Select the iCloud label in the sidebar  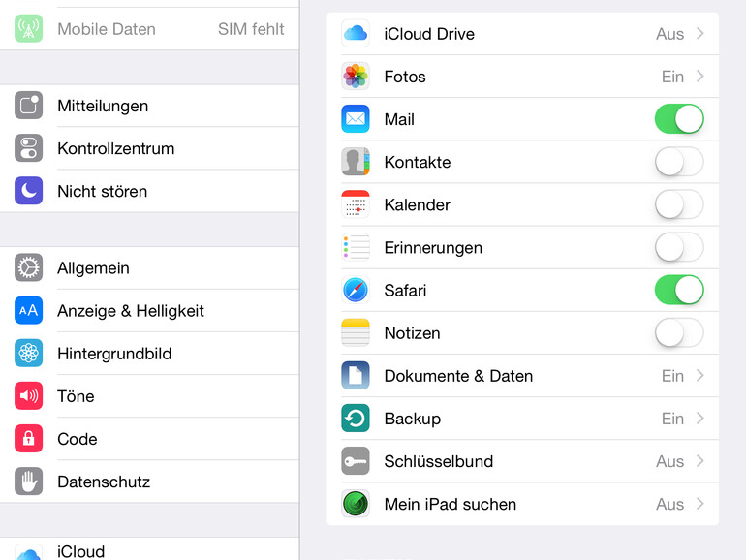[80, 552]
